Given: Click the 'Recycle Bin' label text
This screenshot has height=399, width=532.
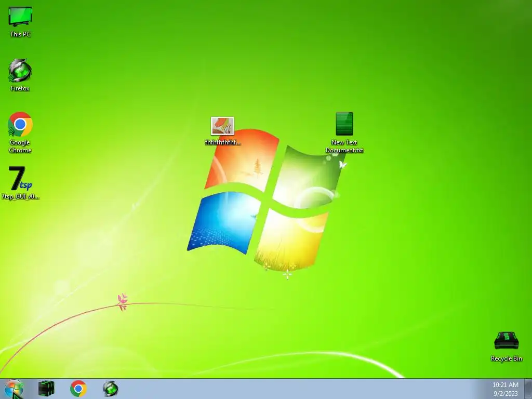Looking at the screenshot, I should (x=506, y=358).
